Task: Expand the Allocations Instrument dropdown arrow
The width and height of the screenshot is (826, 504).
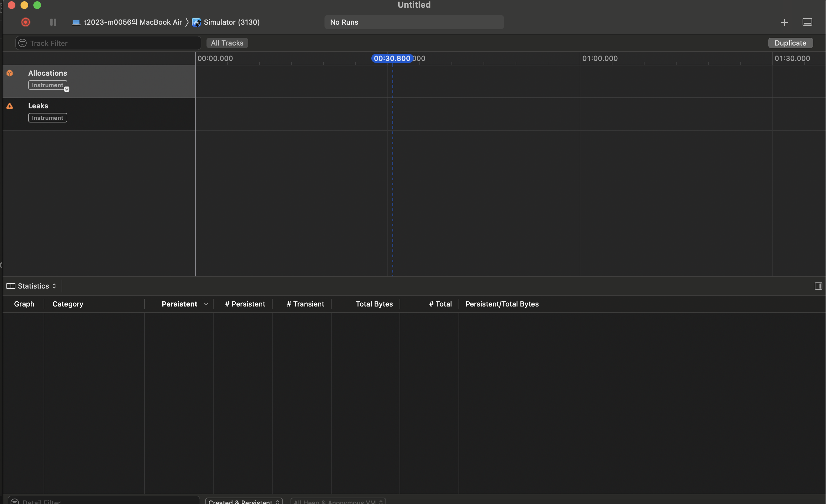Action: pos(67,89)
